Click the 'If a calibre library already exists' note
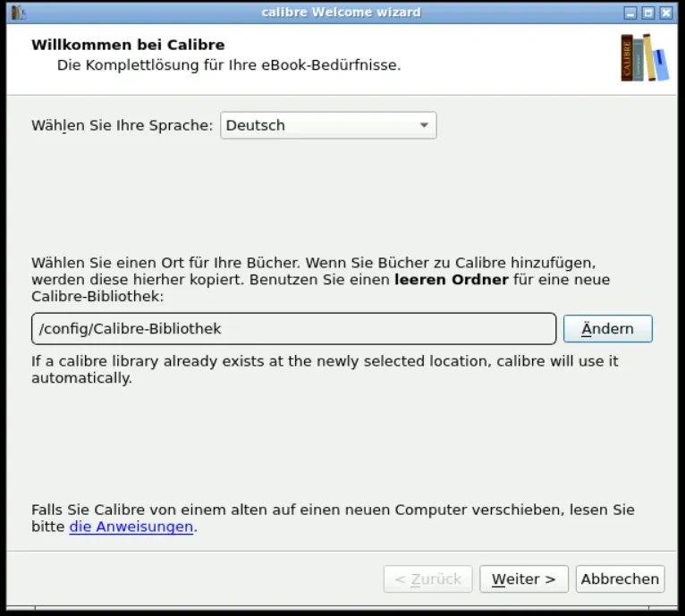The image size is (685, 616). click(x=325, y=369)
